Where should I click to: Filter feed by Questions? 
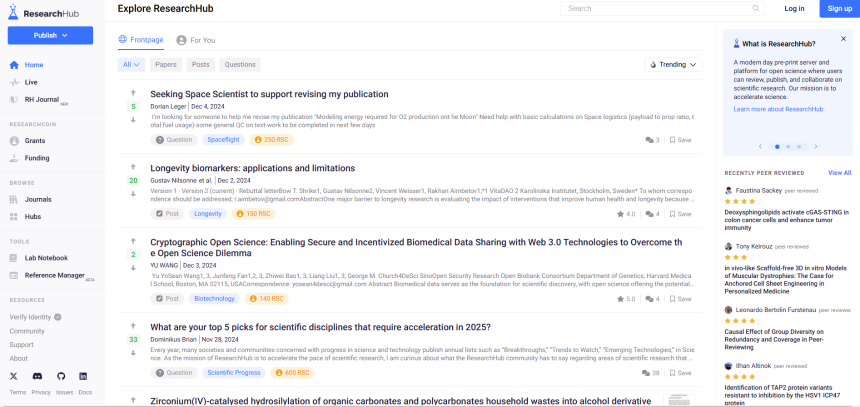240,65
